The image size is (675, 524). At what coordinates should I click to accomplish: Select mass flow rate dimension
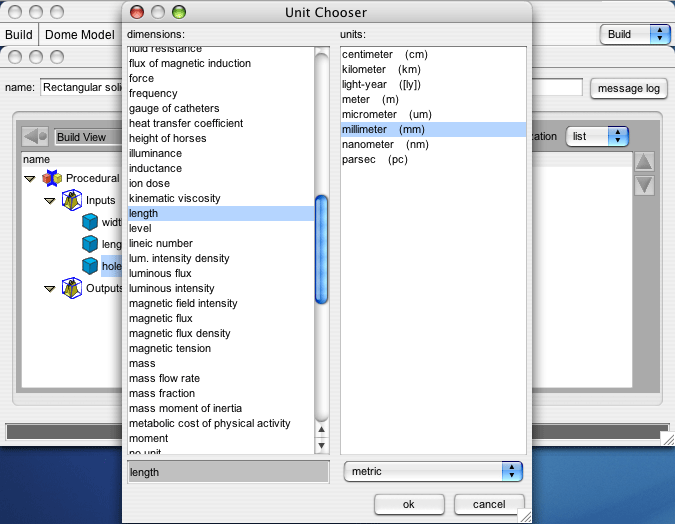point(221,378)
